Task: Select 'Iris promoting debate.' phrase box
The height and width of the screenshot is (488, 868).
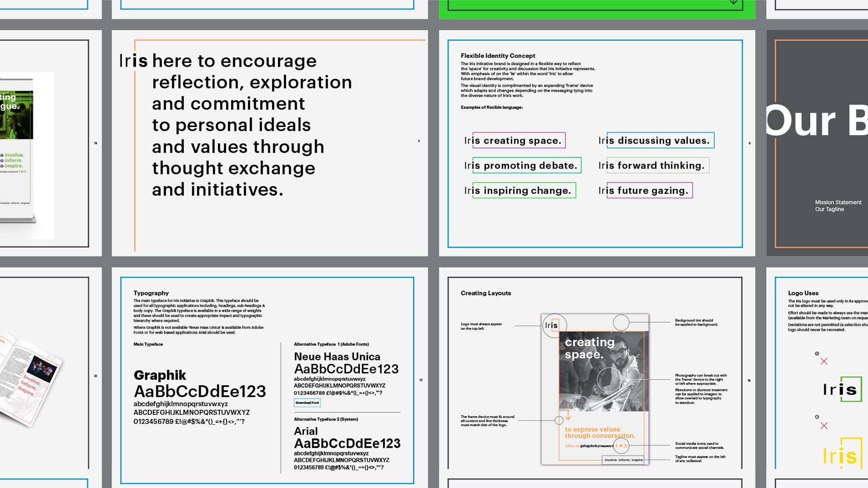Action: tap(526, 165)
